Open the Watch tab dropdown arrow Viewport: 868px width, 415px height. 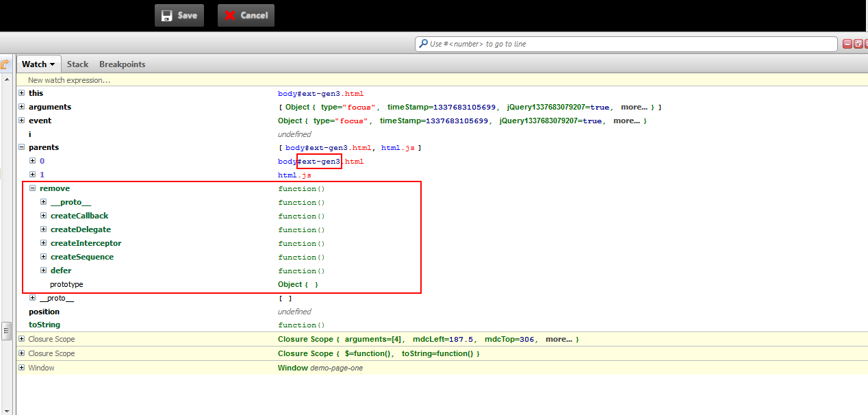pos(53,64)
